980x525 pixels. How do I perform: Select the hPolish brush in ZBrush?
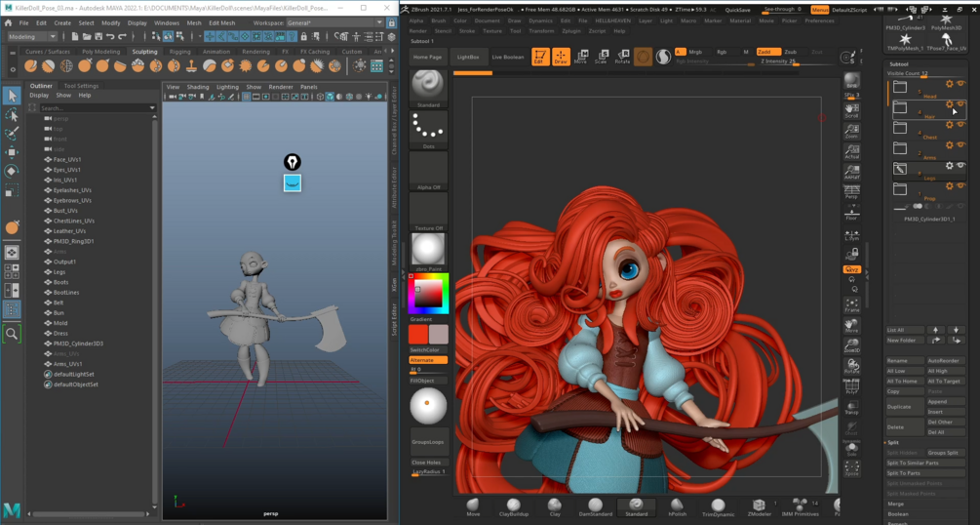coord(677,506)
